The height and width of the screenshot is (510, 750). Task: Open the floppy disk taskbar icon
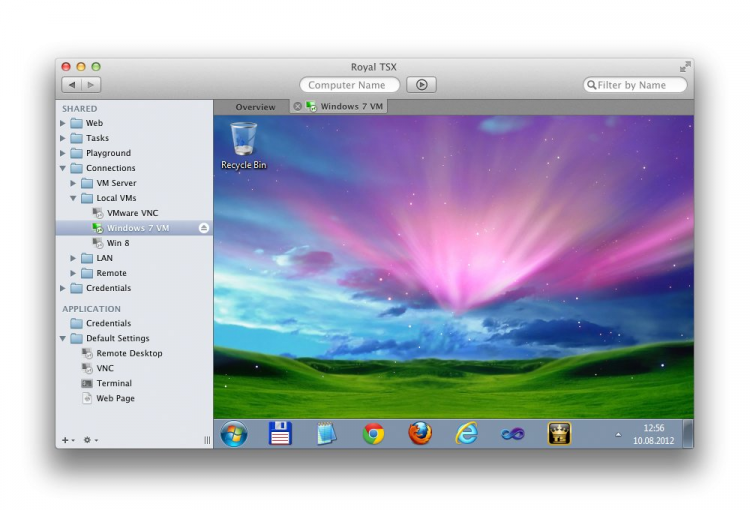pos(280,433)
